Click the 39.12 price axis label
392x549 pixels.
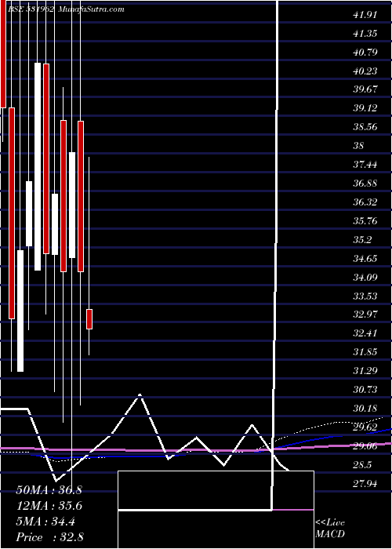(x=365, y=108)
